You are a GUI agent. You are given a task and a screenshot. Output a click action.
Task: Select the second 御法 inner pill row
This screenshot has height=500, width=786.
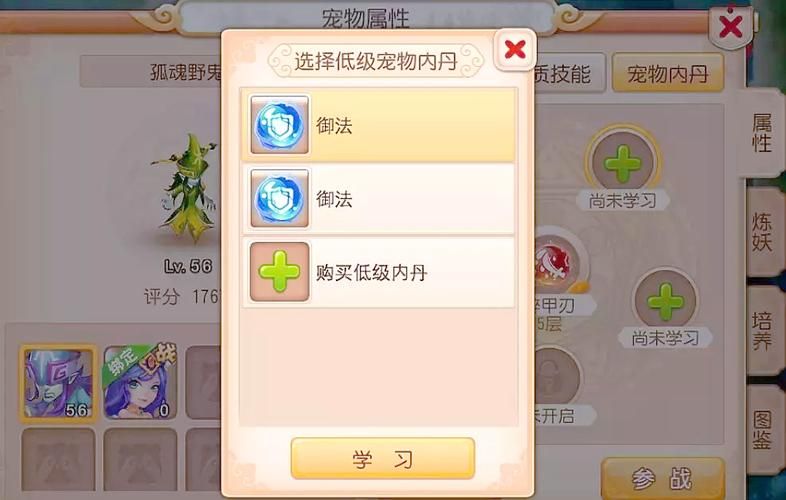pyautogui.click(x=378, y=198)
